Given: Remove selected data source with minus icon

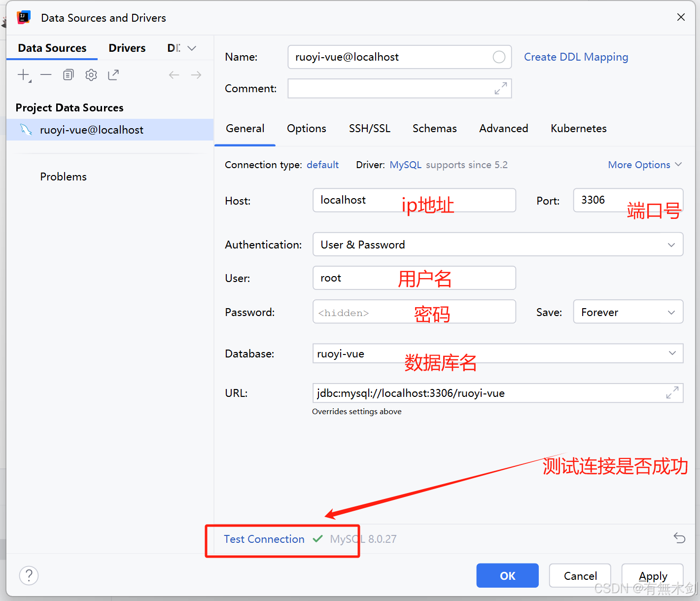Looking at the screenshot, I should (46, 75).
